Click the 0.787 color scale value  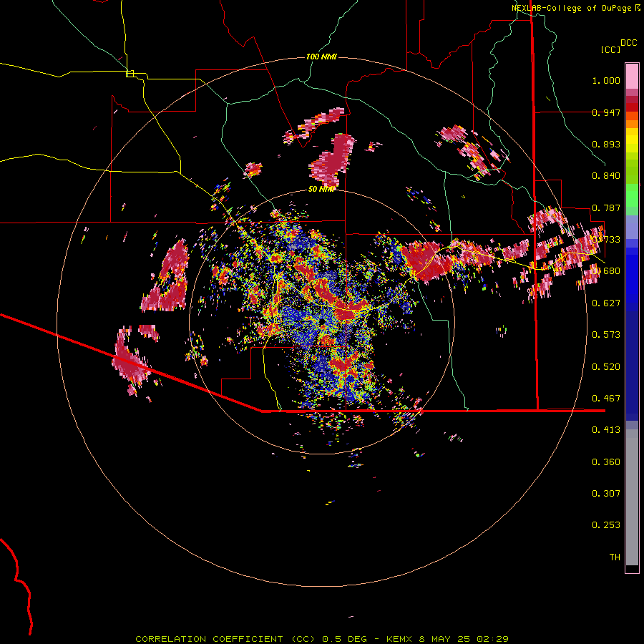[x=606, y=208]
